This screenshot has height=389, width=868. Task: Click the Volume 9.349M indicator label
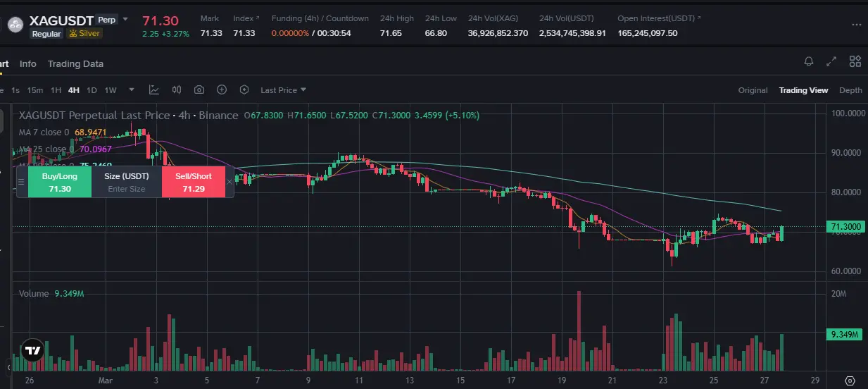pyautogui.click(x=51, y=293)
